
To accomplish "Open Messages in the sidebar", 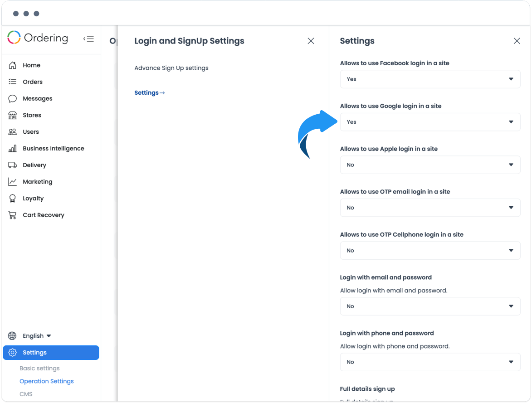I will click(38, 98).
